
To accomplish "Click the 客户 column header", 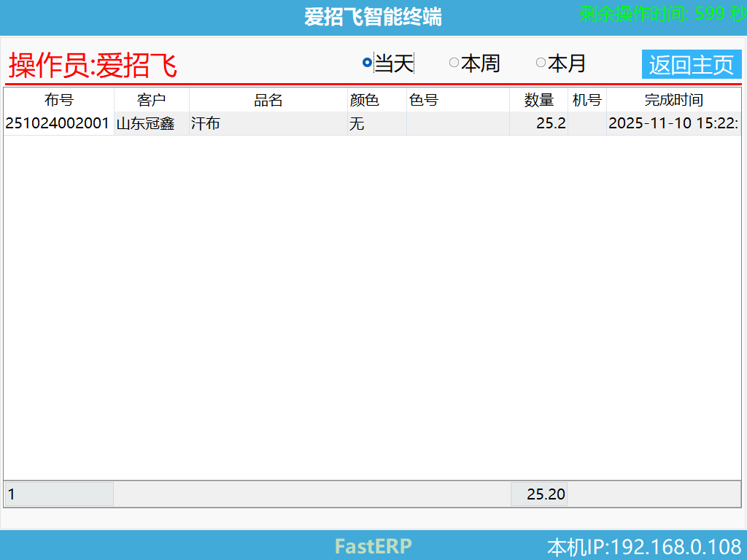I will 152,100.
